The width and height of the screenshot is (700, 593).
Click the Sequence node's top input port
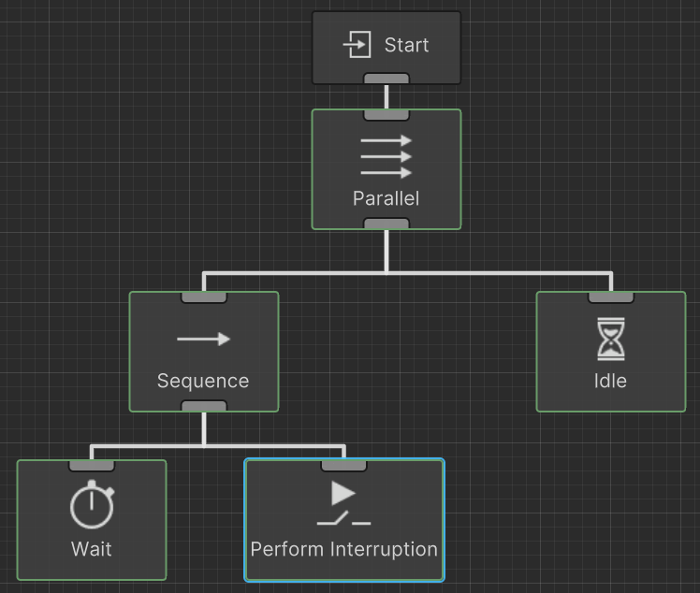click(x=203, y=297)
